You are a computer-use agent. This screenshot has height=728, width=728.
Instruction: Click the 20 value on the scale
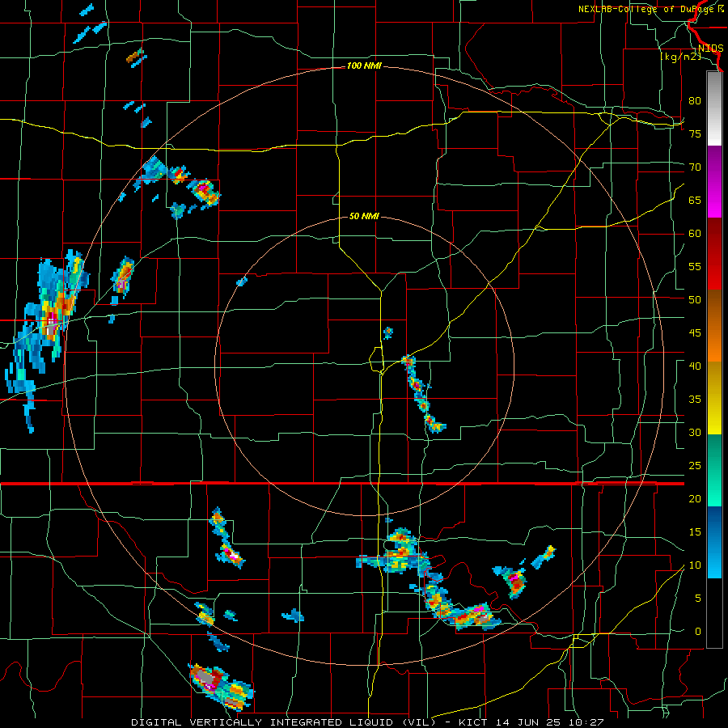695,498
